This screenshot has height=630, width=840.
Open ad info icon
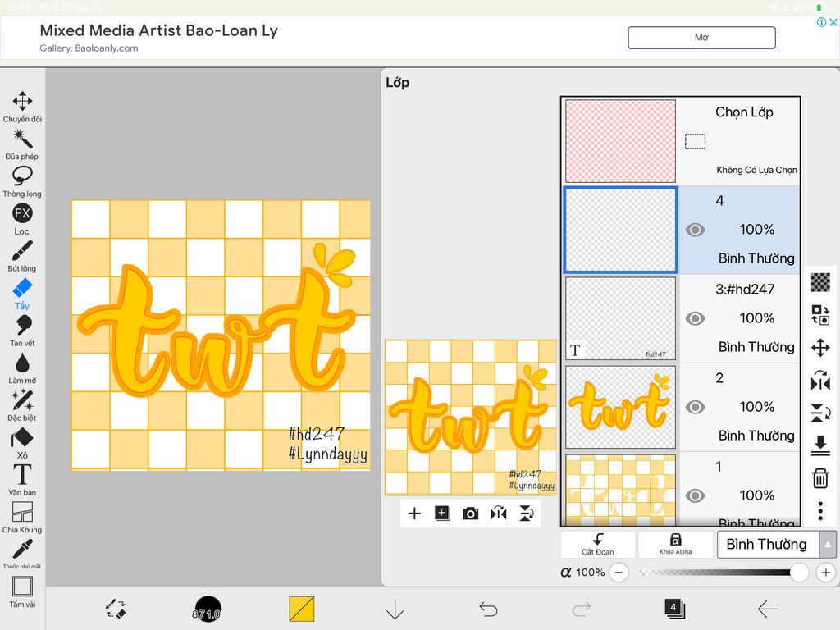821,22
